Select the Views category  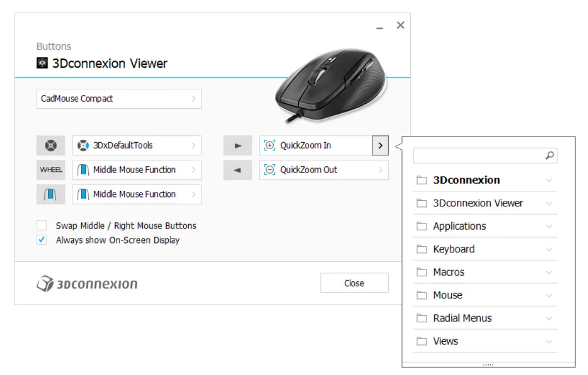click(446, 341)
